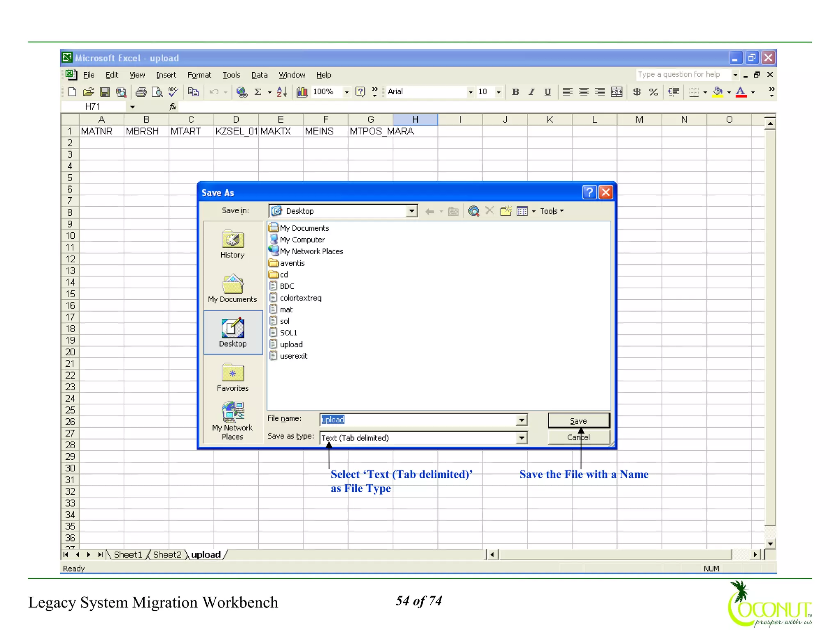The width and height of the screenshot is (840, 630).
Task: Click the Save As help question button
Action: 589,192
